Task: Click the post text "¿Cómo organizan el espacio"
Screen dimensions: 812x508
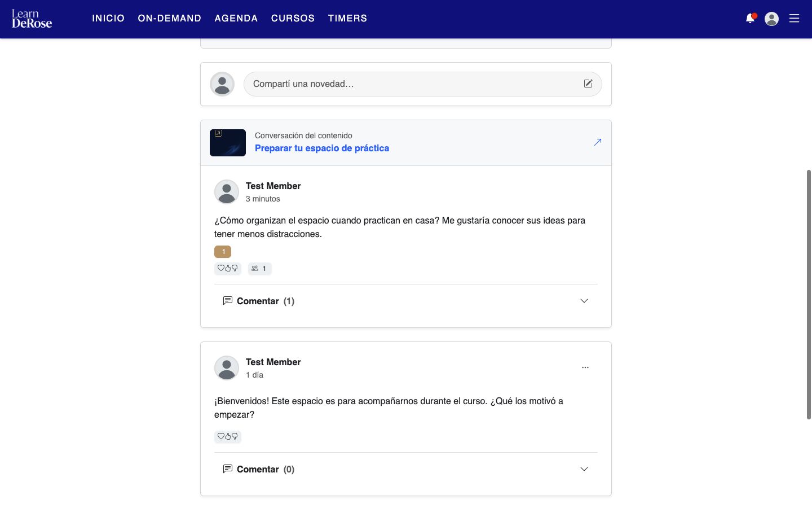Action: click(x=400, y=227)
